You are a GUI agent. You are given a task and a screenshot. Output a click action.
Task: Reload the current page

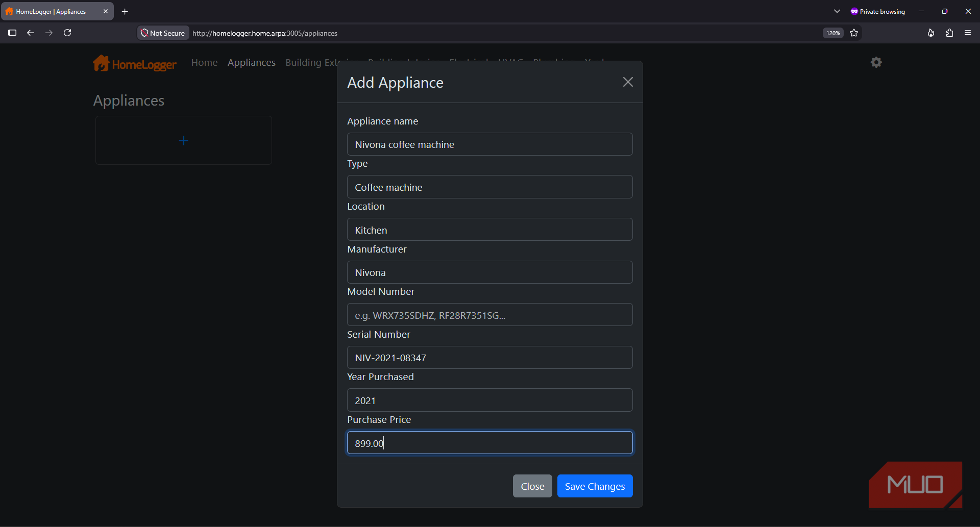coord(67,33)
